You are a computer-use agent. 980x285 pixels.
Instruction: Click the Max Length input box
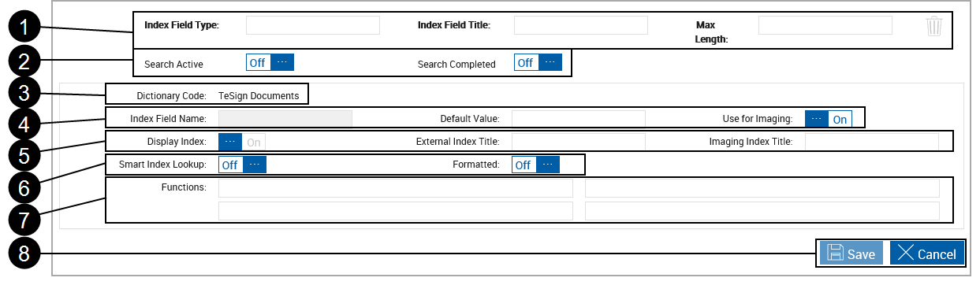[x=825, y=25]
